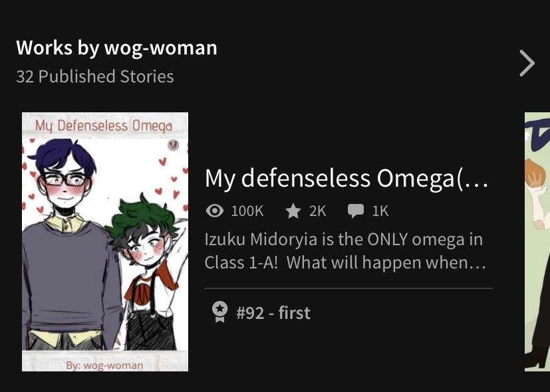
Task: Tap the 100K reads count
Action: click(x=247, y=211)
